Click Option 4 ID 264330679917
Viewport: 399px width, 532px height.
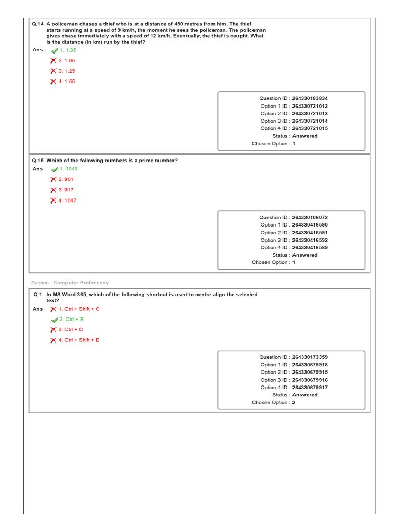click(x=294, y=388)
